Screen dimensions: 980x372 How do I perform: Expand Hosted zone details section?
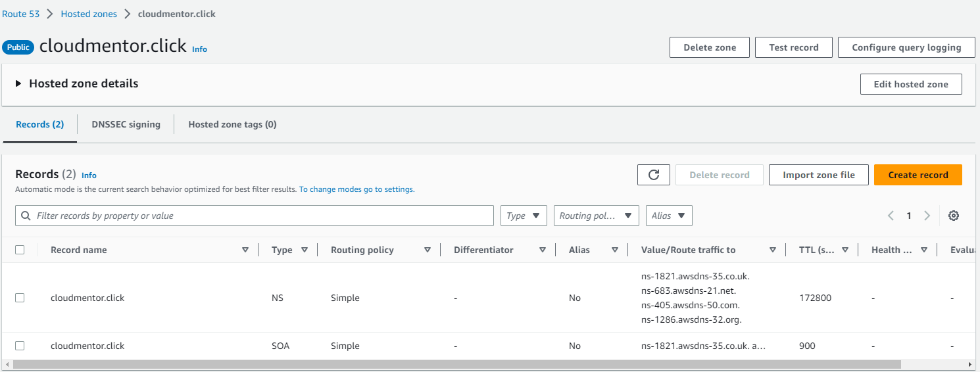point(18,83)
